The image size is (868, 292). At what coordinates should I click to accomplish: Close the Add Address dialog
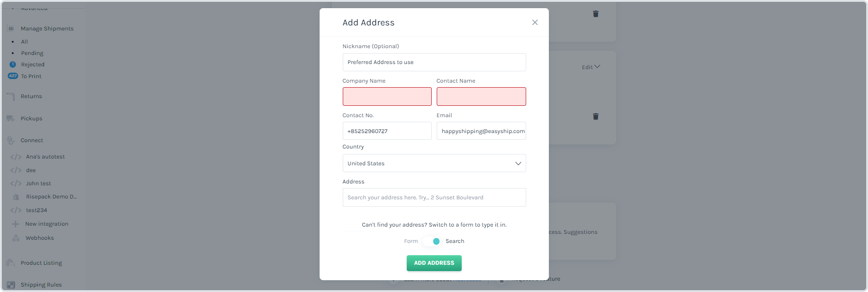pyautogui.click(x=535, y=22)
